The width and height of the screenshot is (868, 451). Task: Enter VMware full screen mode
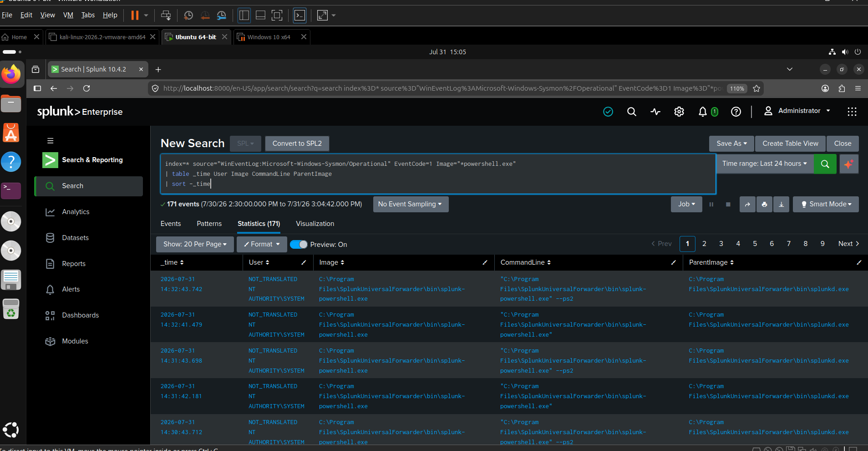click(x=277, y=15)
